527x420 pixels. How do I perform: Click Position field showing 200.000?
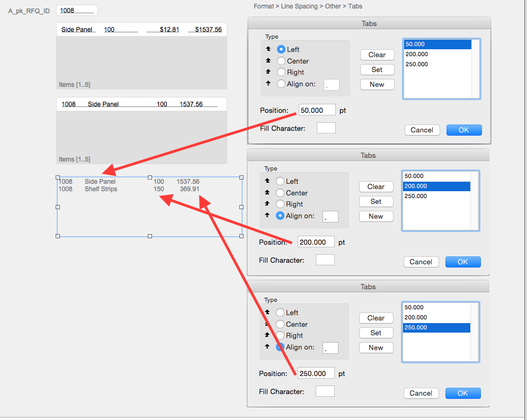click(316, 242)
